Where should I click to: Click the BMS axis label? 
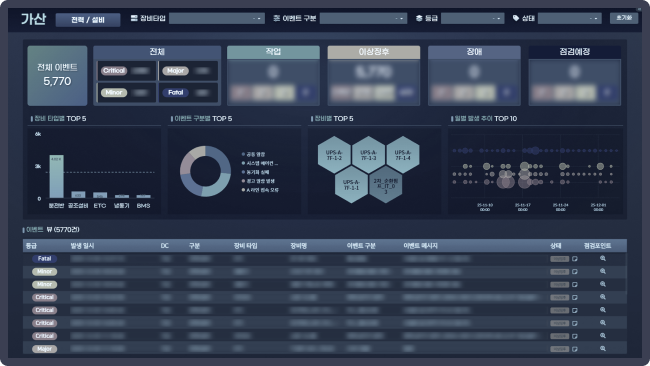click(143, 206)
